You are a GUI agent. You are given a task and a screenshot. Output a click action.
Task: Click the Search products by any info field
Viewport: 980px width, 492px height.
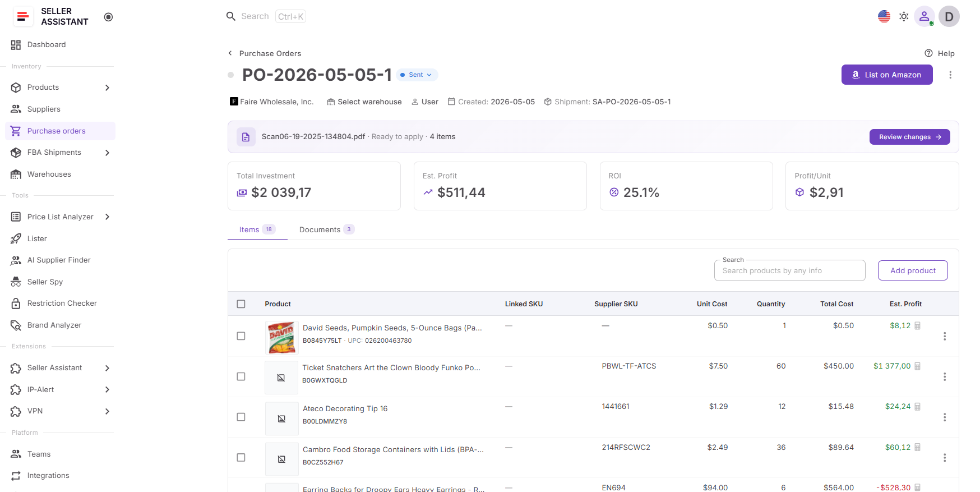tap(789, 270)
